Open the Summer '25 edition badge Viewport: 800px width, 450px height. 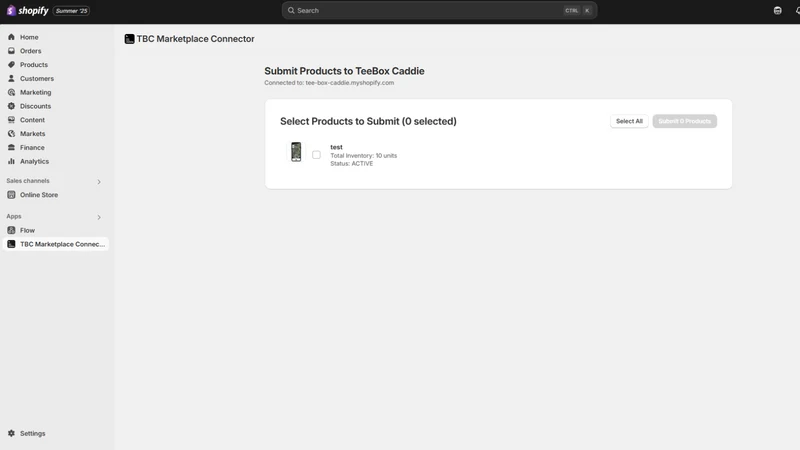click(71, 11)
